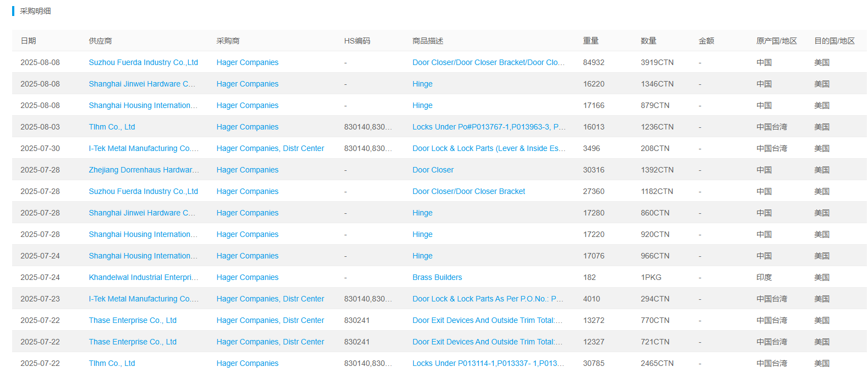Open Hager Companies buyer on 2465CTN row
The height and width of the screenshot is (372, 868).
click(247, 363)
